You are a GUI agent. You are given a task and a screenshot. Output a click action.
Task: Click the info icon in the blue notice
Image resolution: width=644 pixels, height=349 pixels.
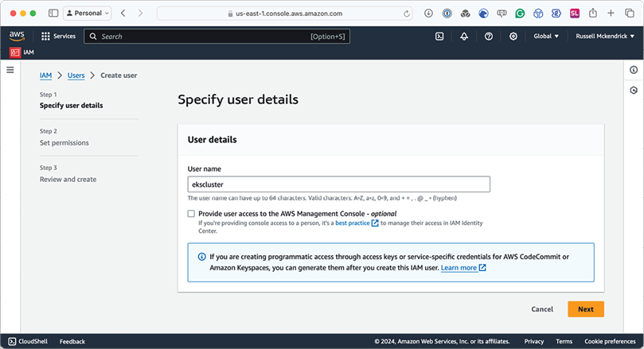click(201, 257)
